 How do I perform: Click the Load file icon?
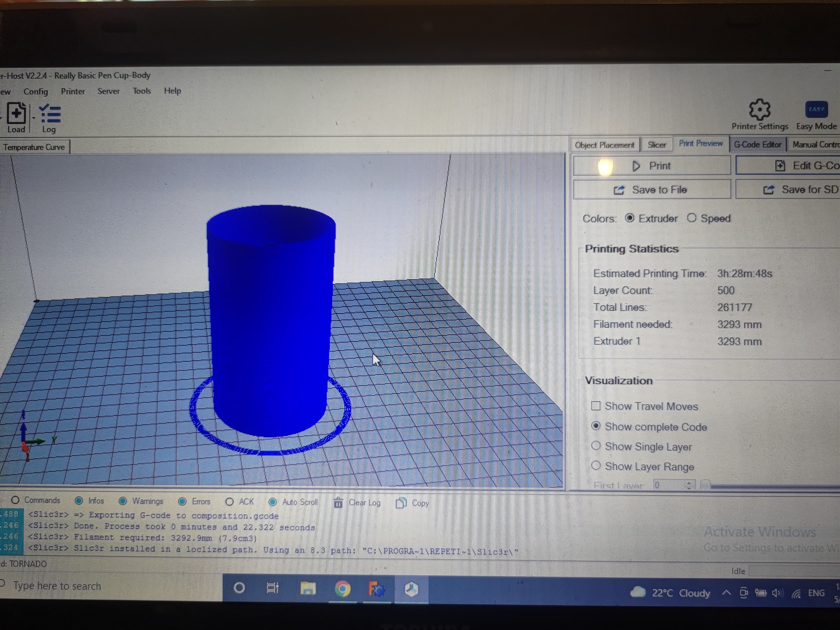click(16, 113)
